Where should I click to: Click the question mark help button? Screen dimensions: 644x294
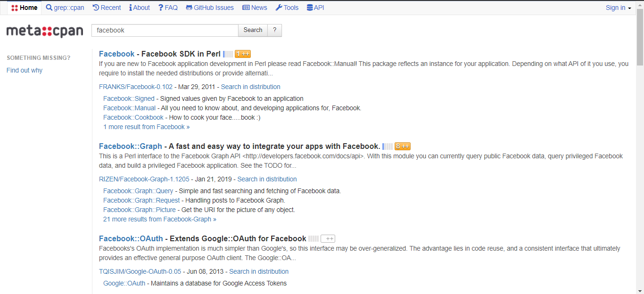(274, 30)
